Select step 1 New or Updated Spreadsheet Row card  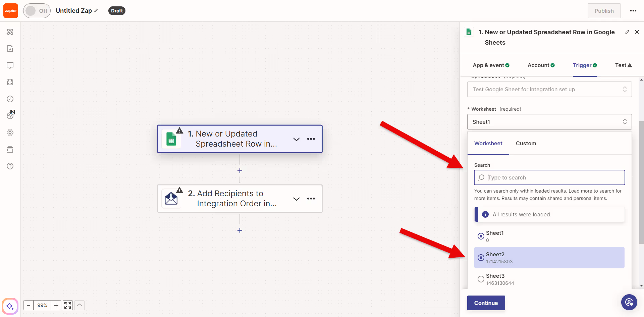[x=240, y=139]
